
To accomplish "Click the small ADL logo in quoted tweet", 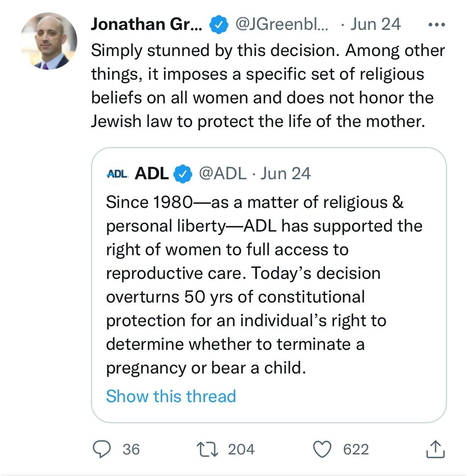I will 117,173.
